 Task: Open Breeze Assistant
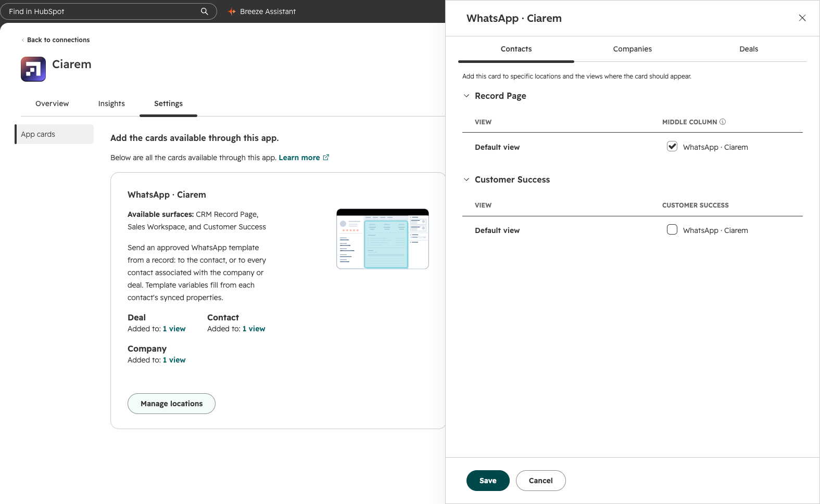pyautogui.click(x=262, y=11)
